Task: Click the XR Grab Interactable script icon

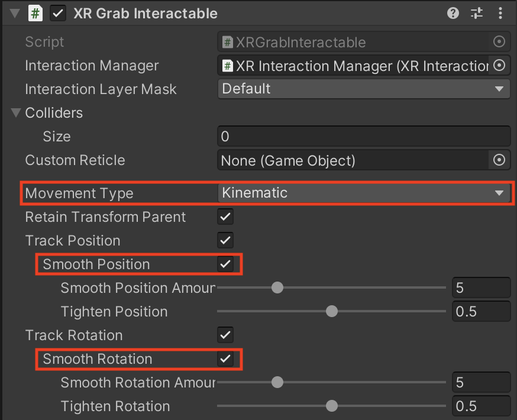Action: click(35, 14)
